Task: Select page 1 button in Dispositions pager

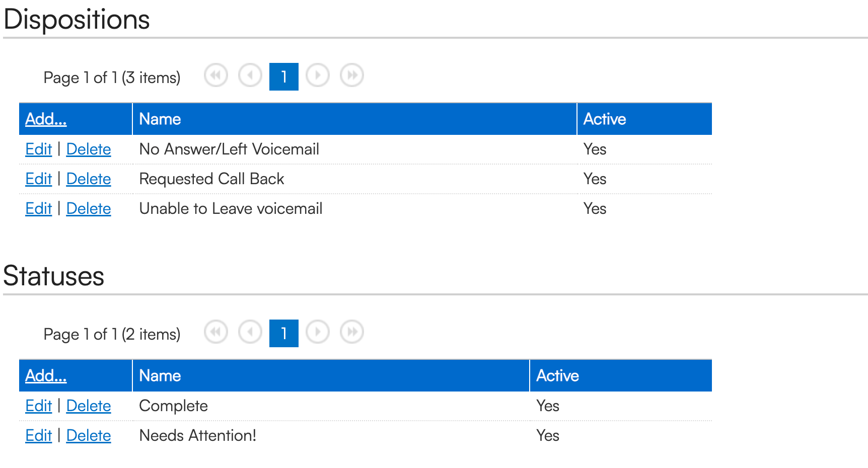Action: coord(284,76)
